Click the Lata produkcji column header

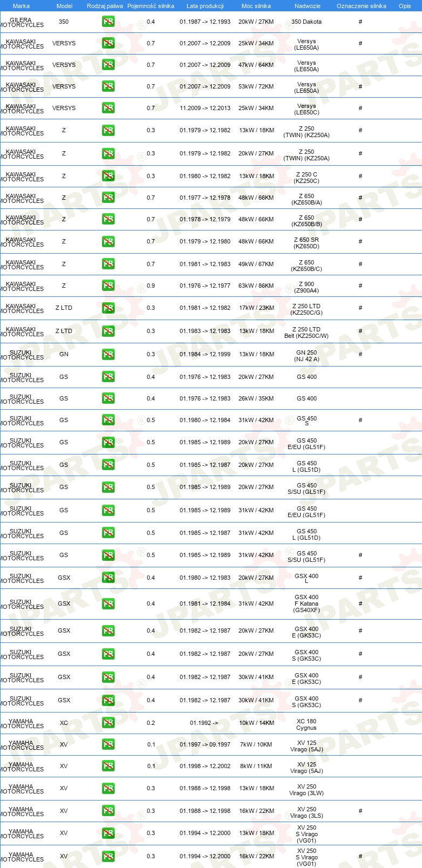[205, 6]
